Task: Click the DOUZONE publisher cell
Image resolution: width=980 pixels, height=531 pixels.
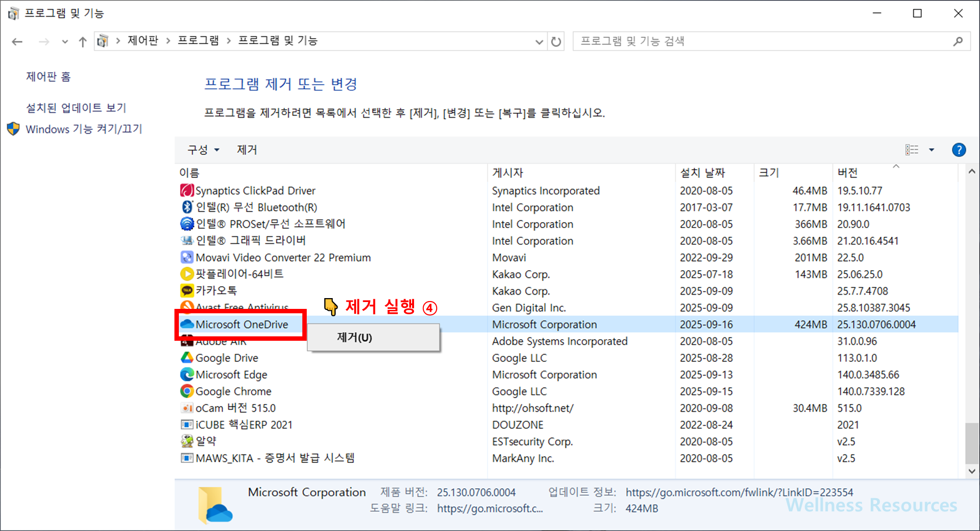Action: pyautogui.click(x=517, y=425)
